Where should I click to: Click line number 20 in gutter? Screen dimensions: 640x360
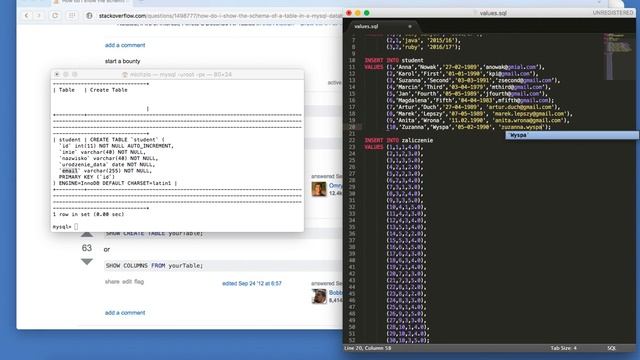(352, 127)
